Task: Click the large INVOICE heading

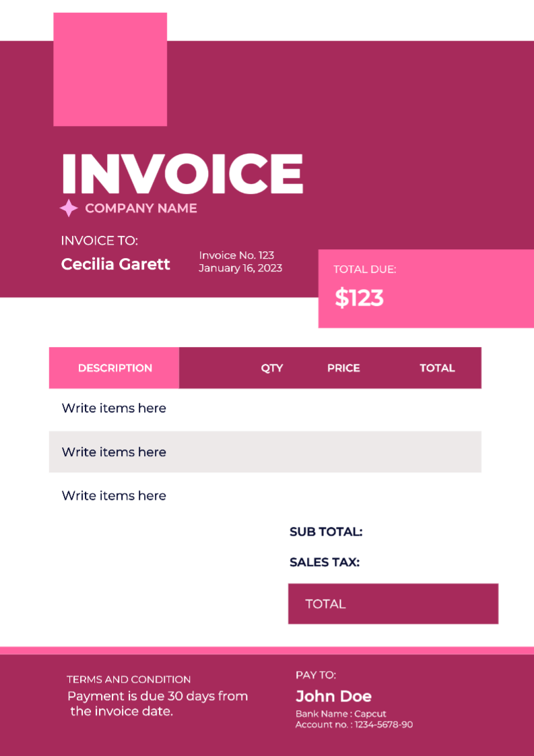Action: (x=182, y=173)
